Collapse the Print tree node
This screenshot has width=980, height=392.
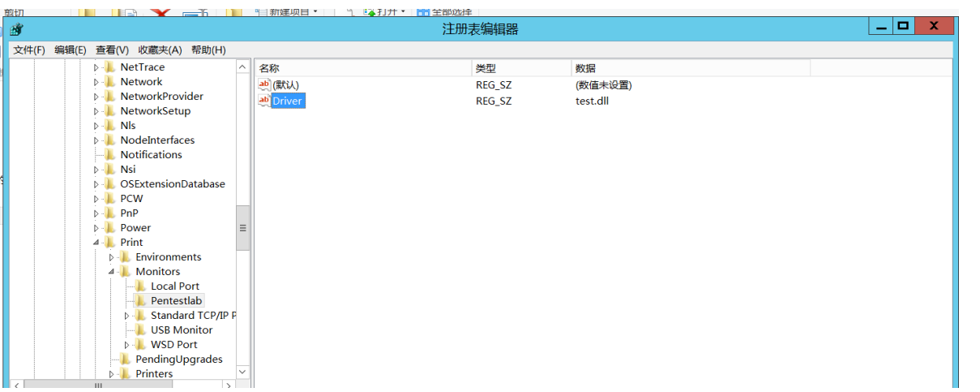click(96, 242)
